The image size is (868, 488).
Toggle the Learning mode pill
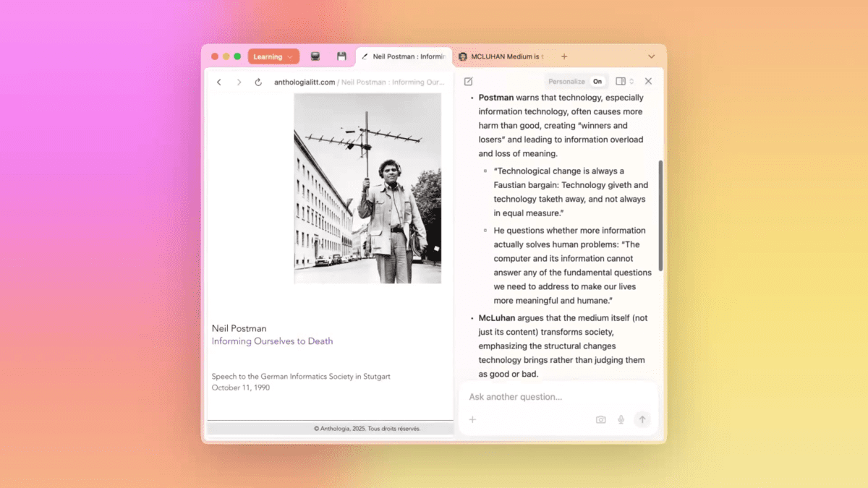click(268, 56)
